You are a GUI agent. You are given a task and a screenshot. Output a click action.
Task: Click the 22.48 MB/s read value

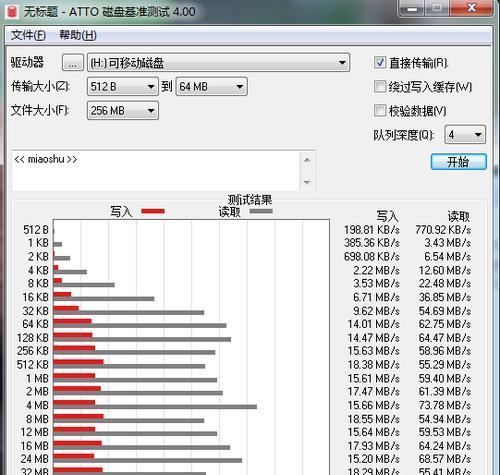tap(445, 284)
